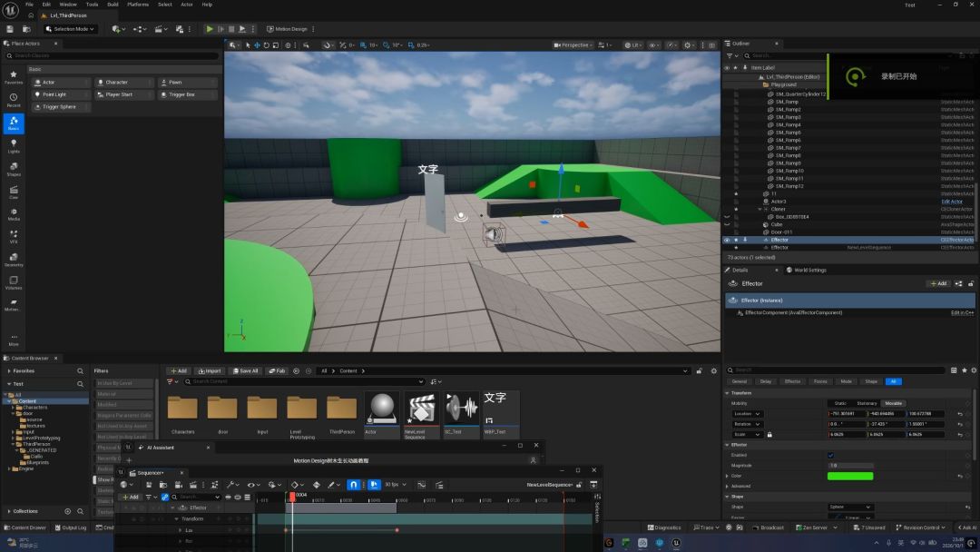Select the Shape filter tab in Details
The image size is (980, 552).
(x=871, y=381)
